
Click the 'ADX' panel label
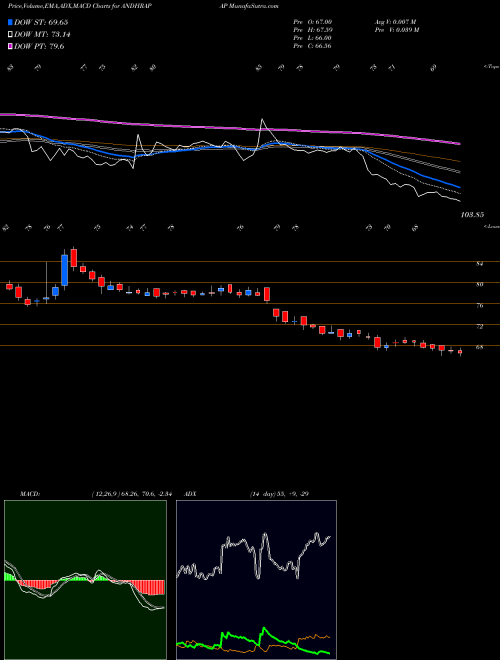click(191, 494)
